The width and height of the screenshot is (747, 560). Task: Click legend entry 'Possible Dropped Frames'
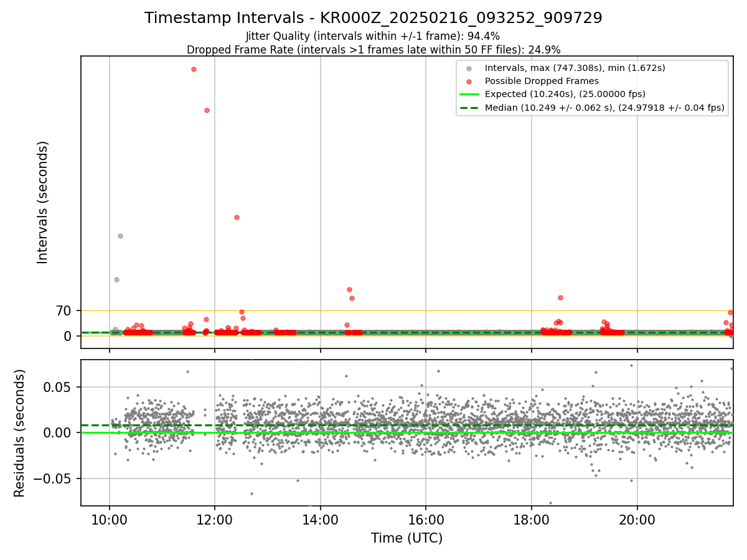[542, 81]
